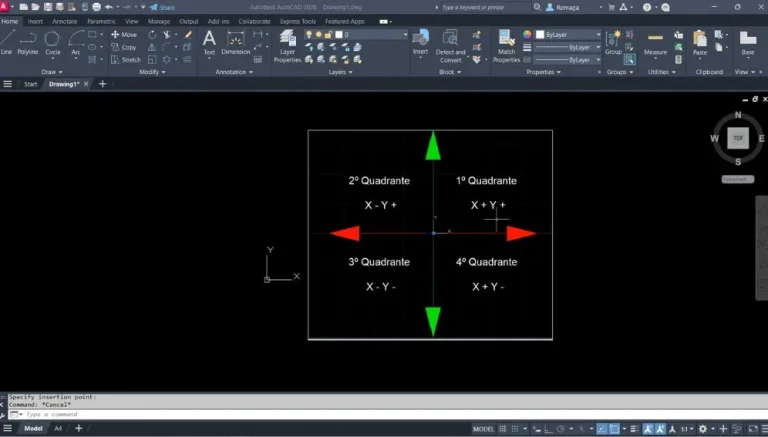Toggle lineweight display in status bar
This screenshot has width=768, height=437.
tap(634, 429)
